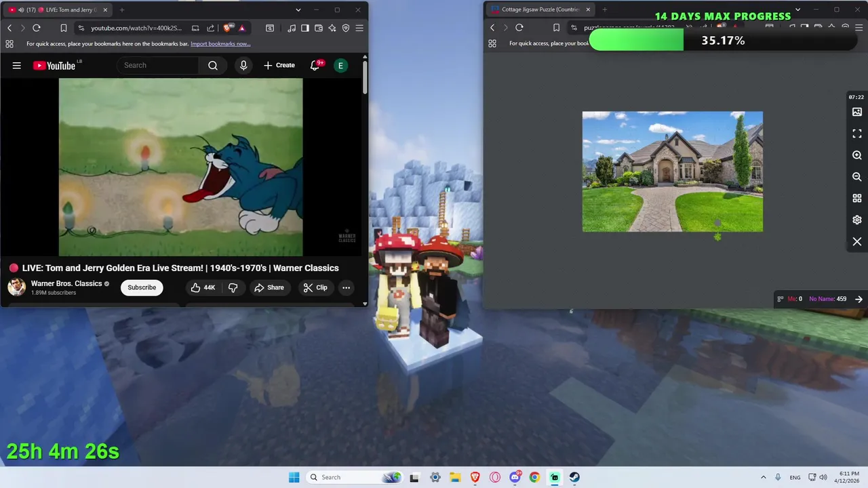Dislike the Tom and Jerry video
868x488 pixels.
(233, 287)
